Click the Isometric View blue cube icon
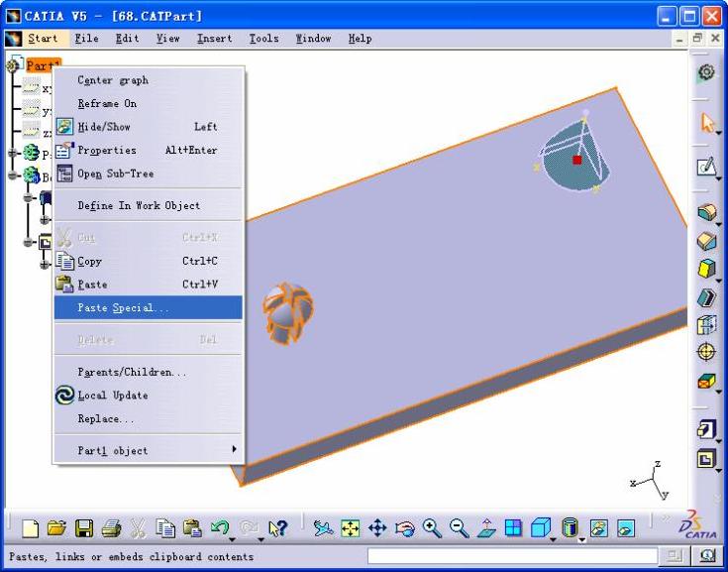This screenshot has width=728, height=572. [541, 527]
